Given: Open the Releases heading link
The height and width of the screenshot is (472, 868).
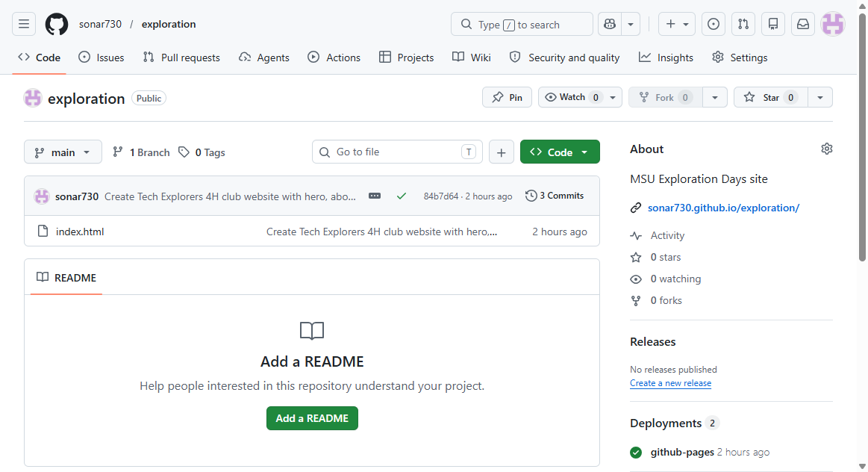Looking at the screenshot, I should pos(652,342).
